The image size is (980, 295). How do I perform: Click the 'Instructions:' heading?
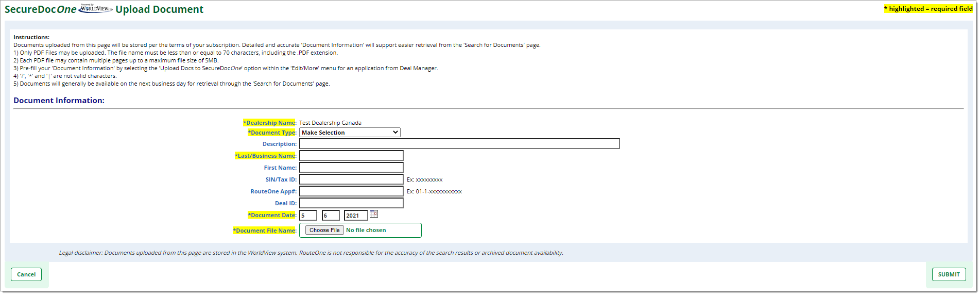[x=31, y=37]
